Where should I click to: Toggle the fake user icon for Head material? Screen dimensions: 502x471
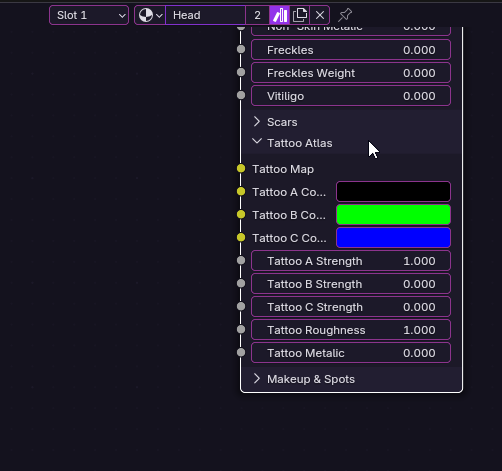tap(279, 15)
